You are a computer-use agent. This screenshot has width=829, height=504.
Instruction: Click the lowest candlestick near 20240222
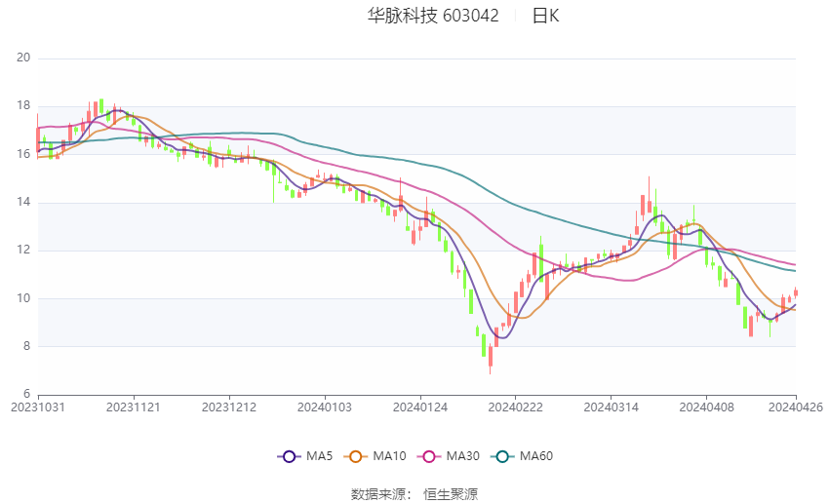point(491,358)
